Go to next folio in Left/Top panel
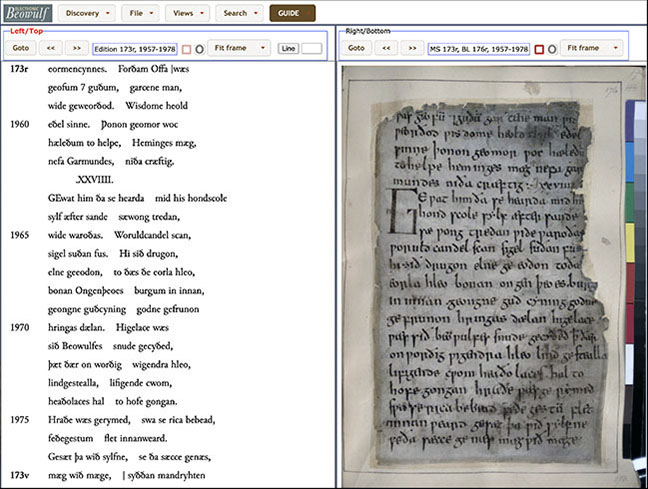The image size is (648, 489). click(77, 48)
